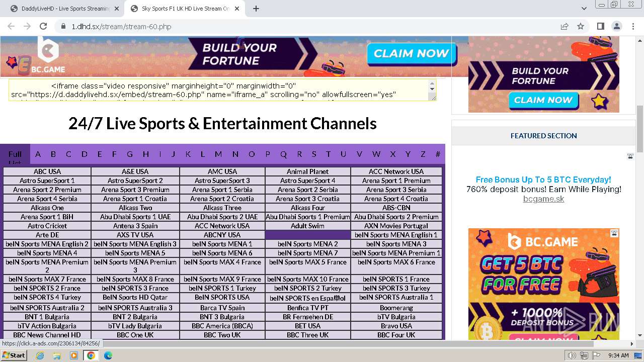This screenshot has height=362, width=644.
Task: Open the bcgame.sk ad link
Action: 543,199
